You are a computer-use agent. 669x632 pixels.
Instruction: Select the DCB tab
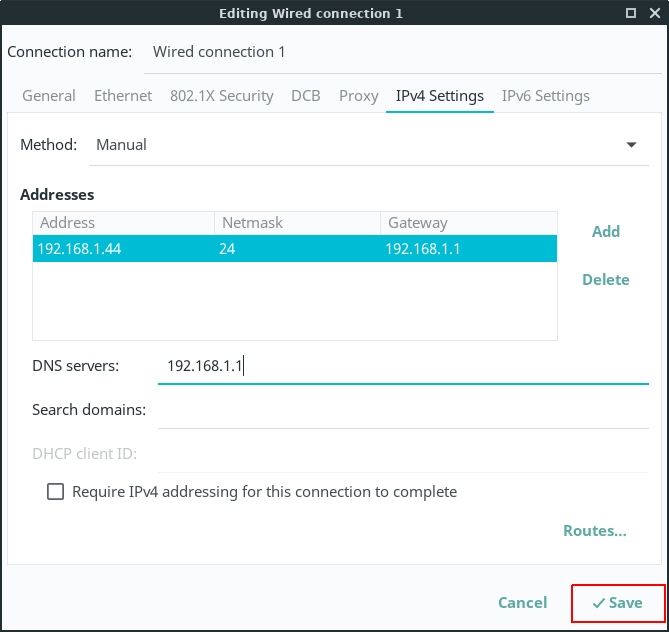[x=305, y=96]
